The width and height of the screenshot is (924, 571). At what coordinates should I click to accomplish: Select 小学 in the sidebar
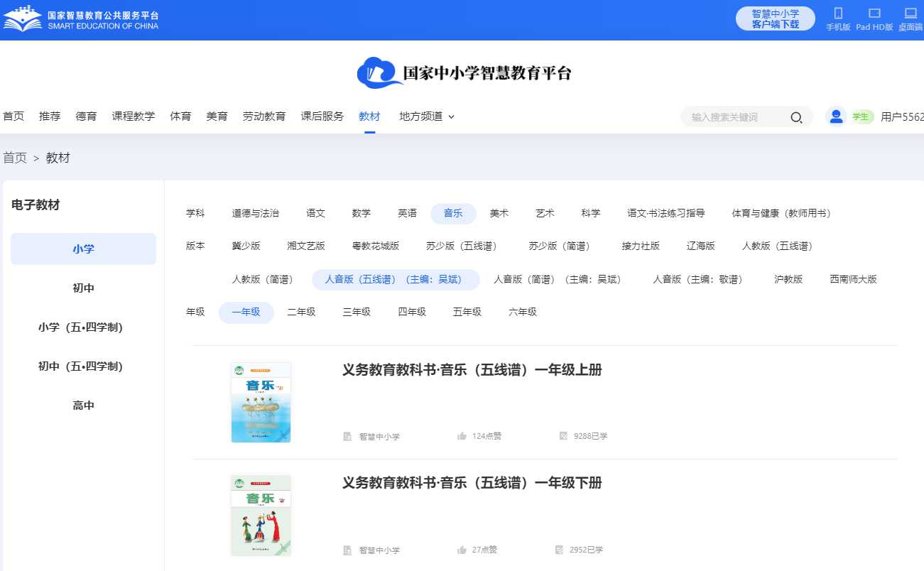point(83,249)
